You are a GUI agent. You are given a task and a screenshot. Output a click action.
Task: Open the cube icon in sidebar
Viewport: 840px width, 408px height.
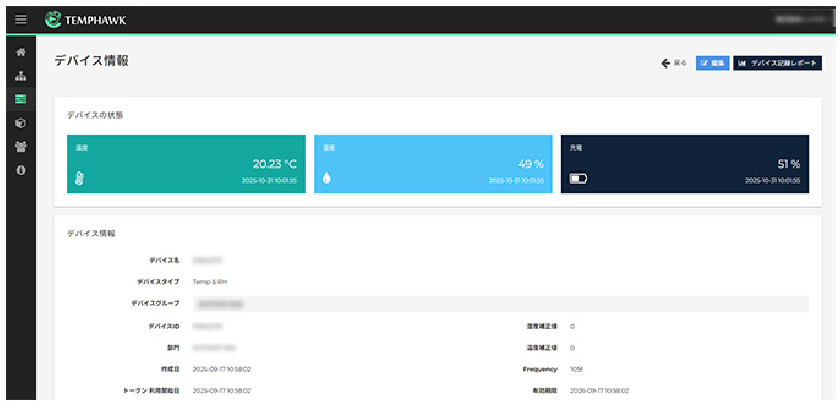(20, 123)
